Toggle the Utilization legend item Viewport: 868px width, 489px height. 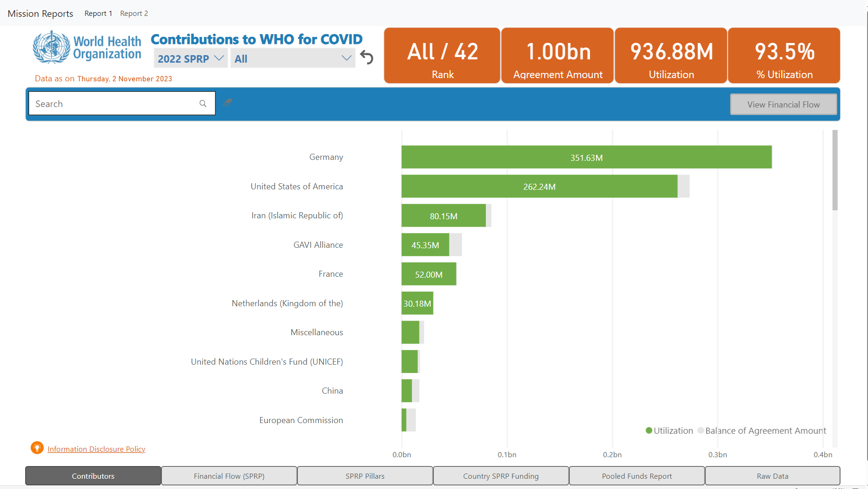tap(670, 431)
